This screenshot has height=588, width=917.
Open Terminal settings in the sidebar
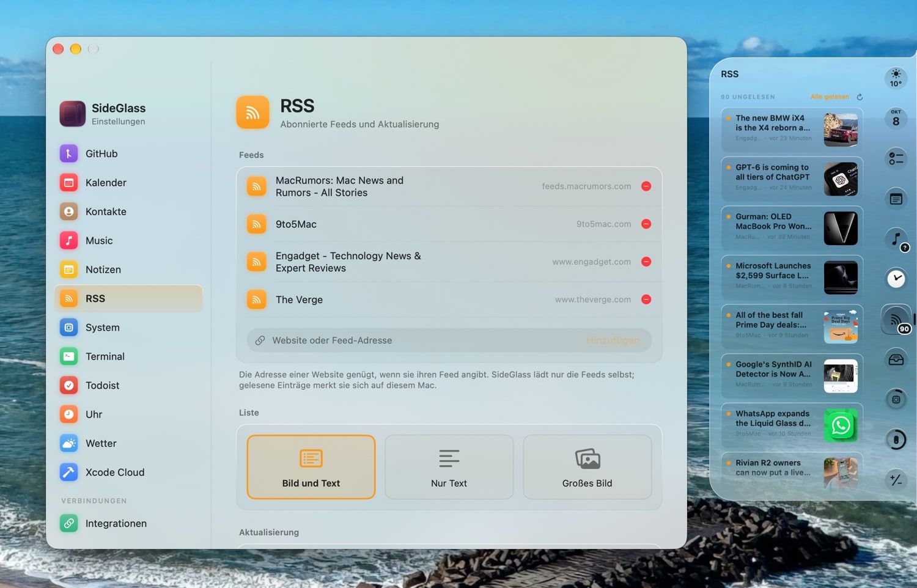click(128, 356)
